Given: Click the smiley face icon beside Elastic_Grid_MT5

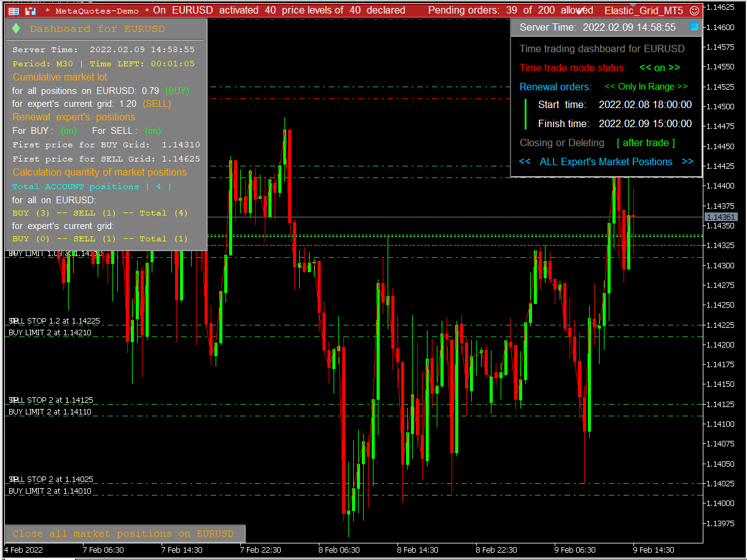Looking at the screenshot, I should click(x=694, y=10).
